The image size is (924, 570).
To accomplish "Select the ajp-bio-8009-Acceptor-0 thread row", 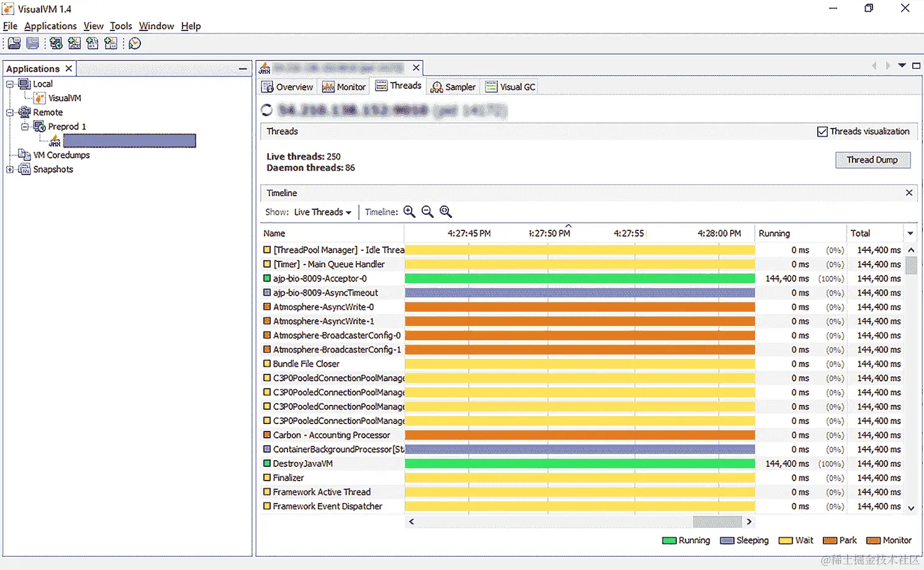I will point(582,279).
